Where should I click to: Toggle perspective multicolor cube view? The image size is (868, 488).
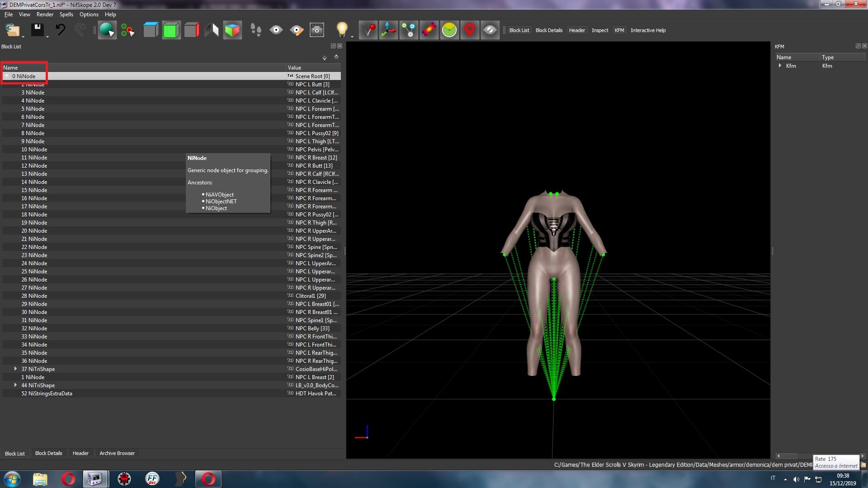coord(232,30)
